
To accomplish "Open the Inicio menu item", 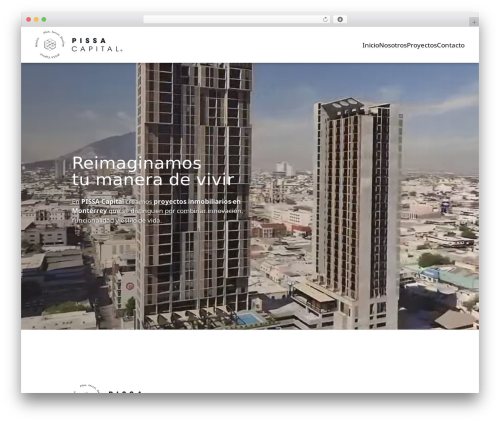I will [371, 45].
